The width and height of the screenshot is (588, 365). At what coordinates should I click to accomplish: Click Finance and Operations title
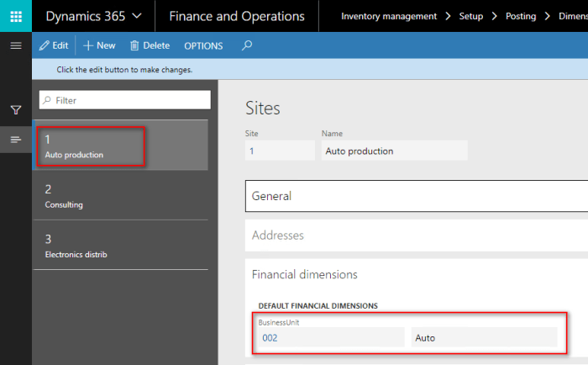tap(236, 16)
